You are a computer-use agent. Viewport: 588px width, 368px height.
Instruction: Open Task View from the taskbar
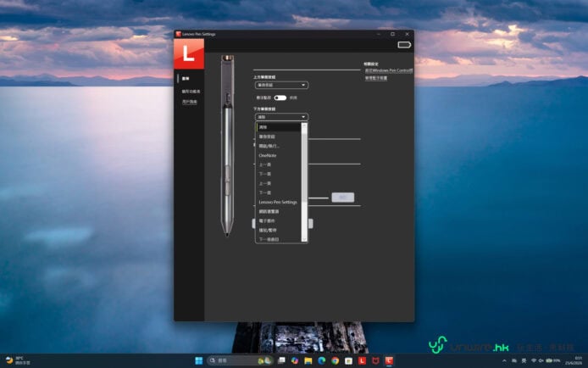point(281,360)
